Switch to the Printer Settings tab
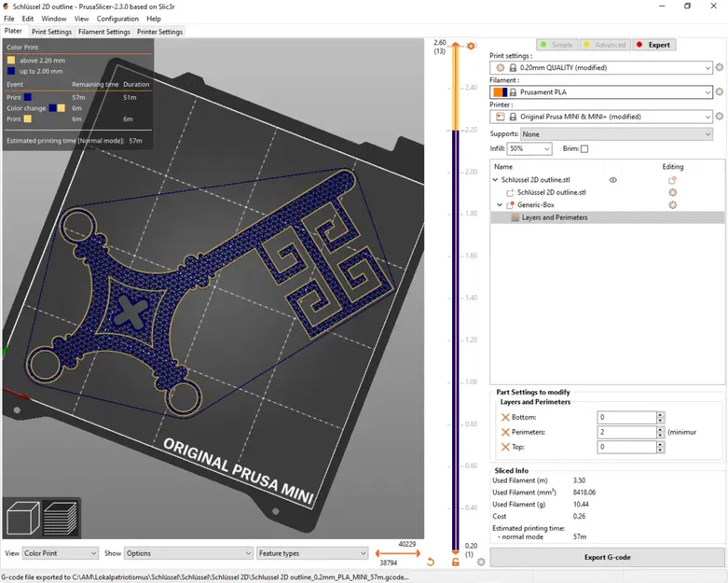The width and height of the screenshot is (728, 583). click(159, 32)
